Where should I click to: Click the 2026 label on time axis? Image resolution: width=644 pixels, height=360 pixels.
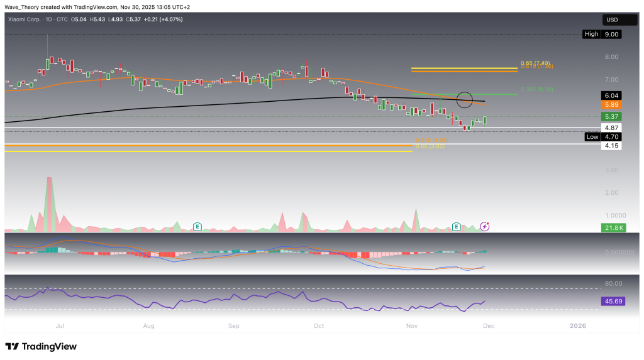[x=577, y=325]
